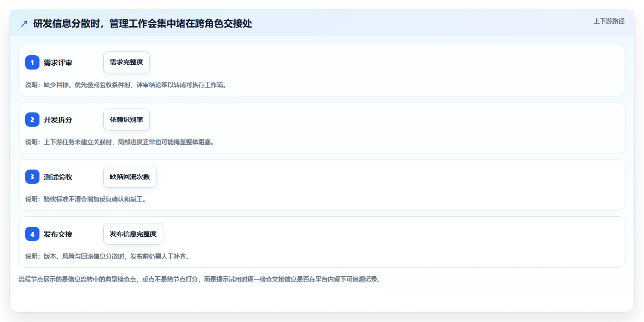Image resolution: width=644 pixels, height=322 pixels.
Task: Click the 依赖识别率 chip
Action: [x=127, y=120]
